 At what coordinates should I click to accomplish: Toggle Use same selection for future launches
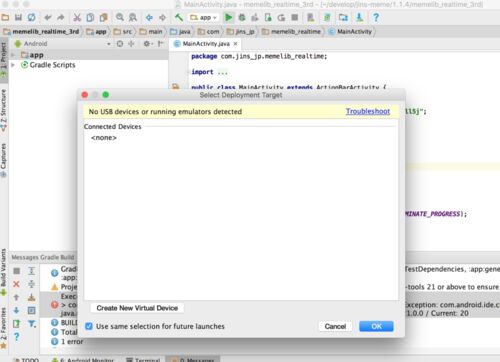tap(89, 326)
